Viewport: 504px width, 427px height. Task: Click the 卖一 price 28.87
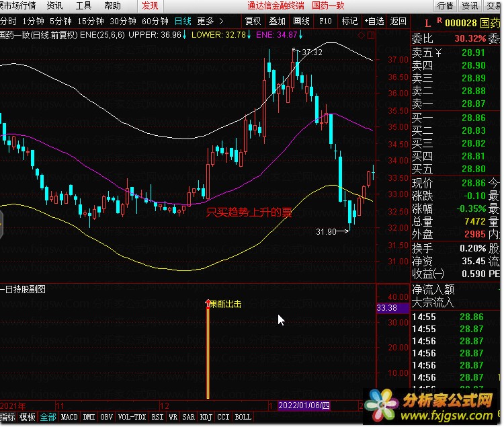click(474, 104)
